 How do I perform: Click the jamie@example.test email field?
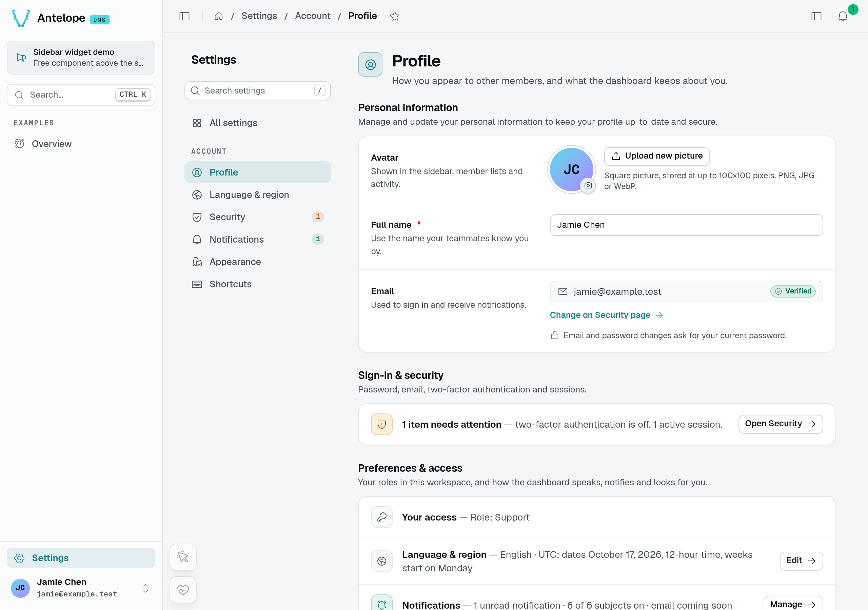click(x=686, y=291)
